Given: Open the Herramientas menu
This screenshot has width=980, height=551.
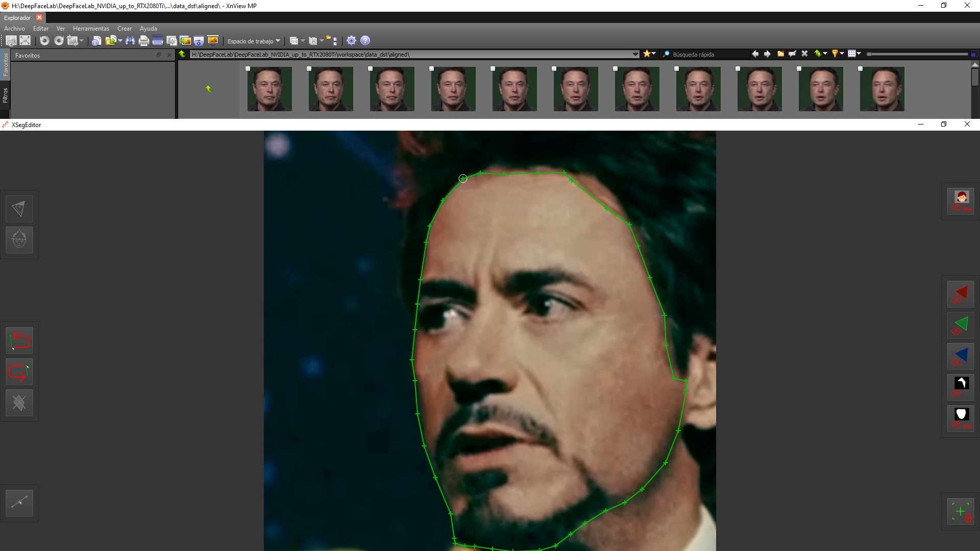Looking at the screenshot, I should 91,29.
